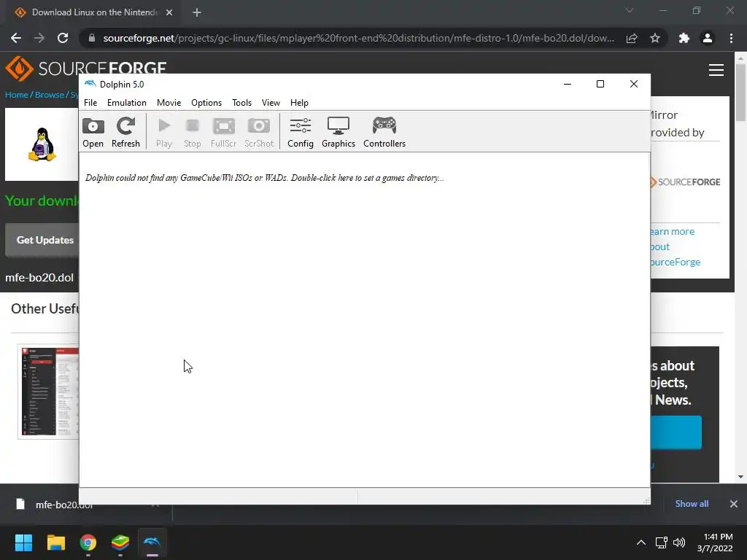Follow the Browse breadcrumb link
This screenshot has width=747, height=560.
49,95
